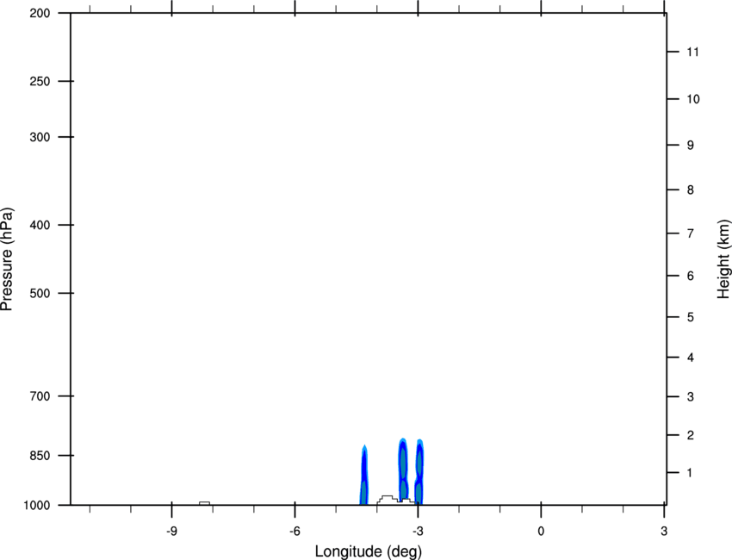
Task: Click pressure tick label 300
Action: coord(40,137)
